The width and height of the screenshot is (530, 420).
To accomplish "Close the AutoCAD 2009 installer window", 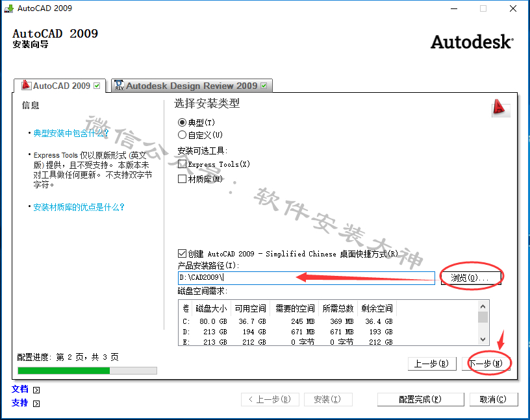I will point(512,8).
